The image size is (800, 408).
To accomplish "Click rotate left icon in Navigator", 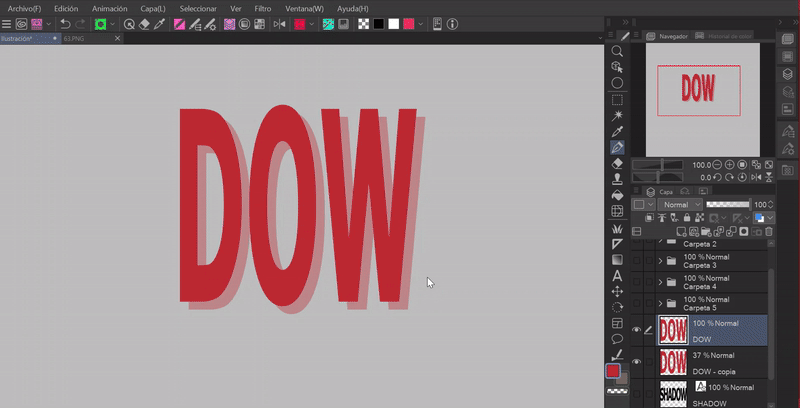I will [x=717, y=177].
